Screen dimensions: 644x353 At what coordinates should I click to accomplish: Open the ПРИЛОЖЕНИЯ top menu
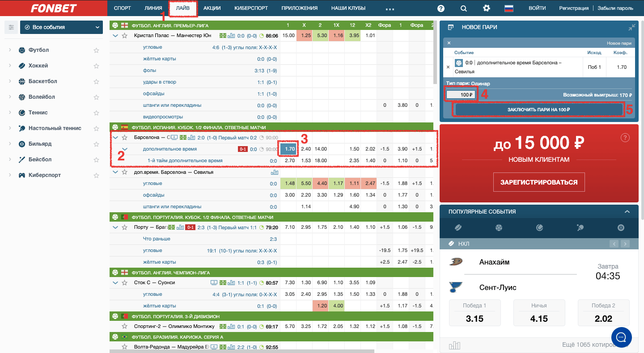(300, 8)
